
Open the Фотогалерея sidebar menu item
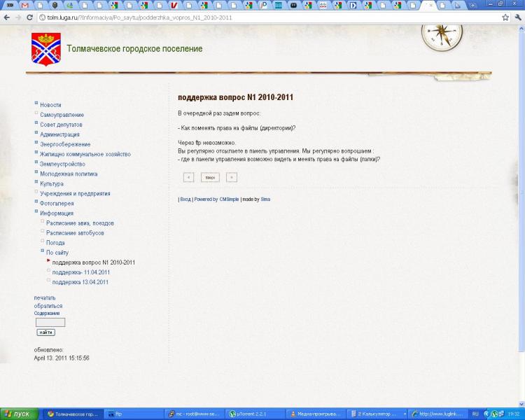(59, 204)
